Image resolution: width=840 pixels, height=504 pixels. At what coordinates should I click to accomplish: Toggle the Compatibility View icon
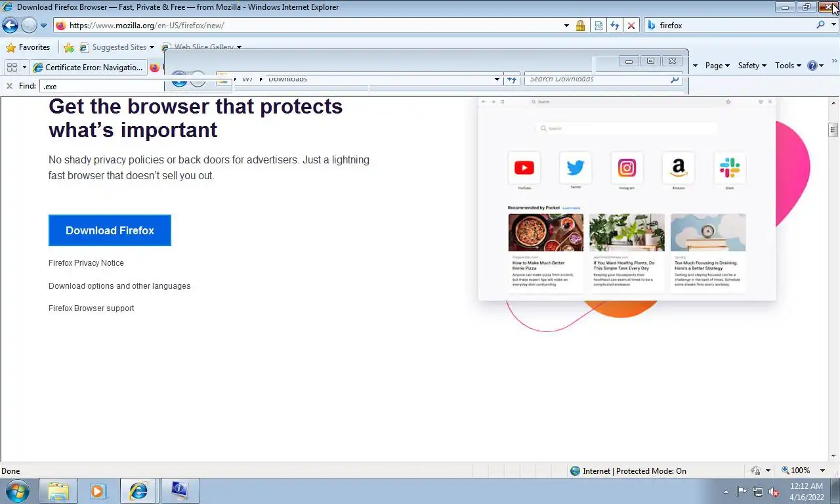(598, 26)
